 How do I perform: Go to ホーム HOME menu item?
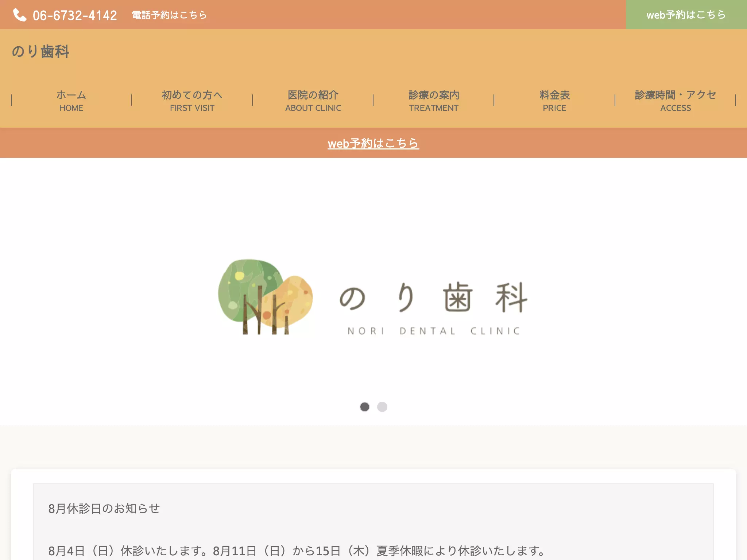(71, 100)
